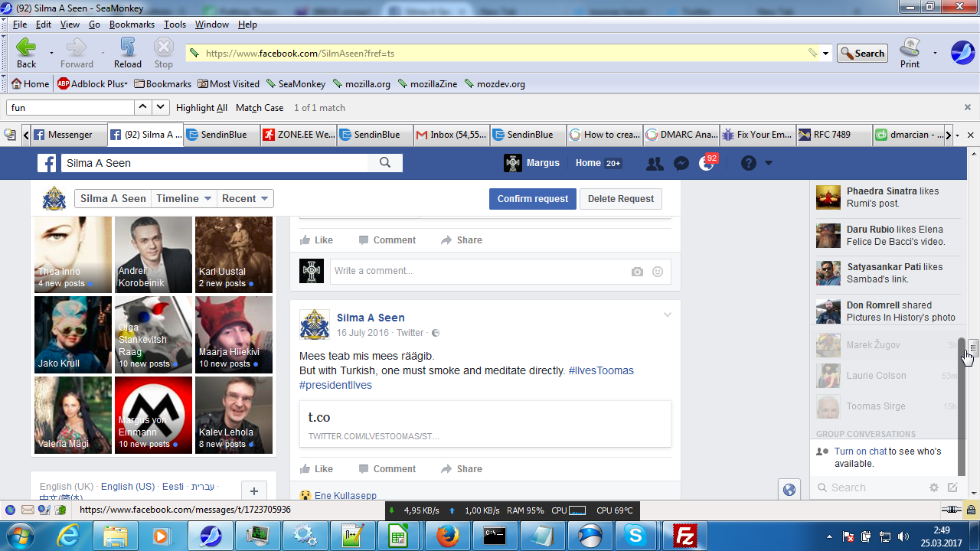Share the Silma A Seen Twitter post
This screenshot has height=551, width=980.
[462, 469]
